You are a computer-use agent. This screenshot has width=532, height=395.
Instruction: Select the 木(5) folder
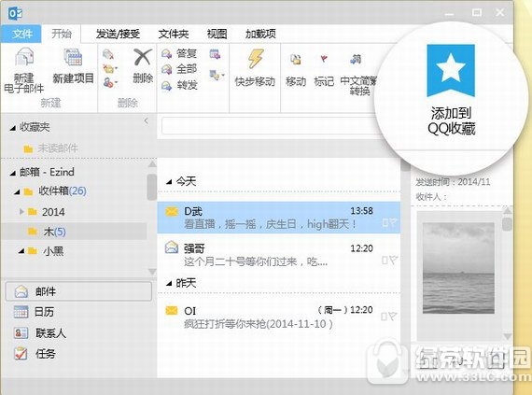tap(47, 232)
